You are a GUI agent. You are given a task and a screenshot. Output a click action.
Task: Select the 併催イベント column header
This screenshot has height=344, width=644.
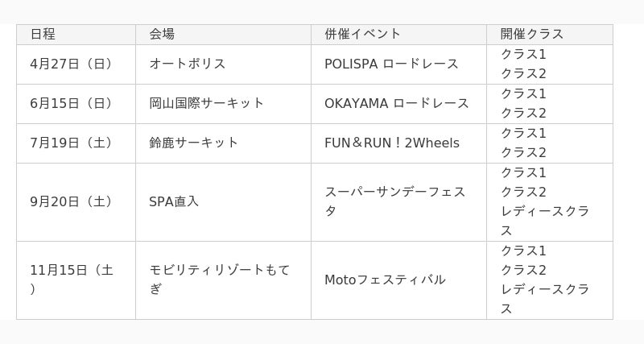362,34
